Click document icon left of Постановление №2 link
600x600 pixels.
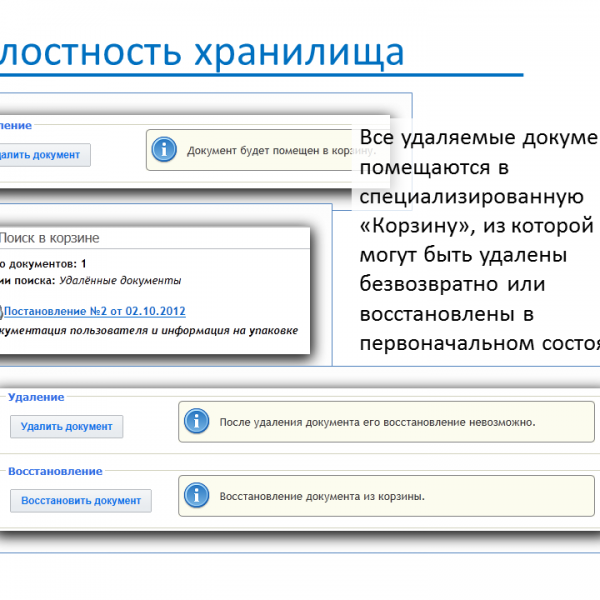point(3,311)
